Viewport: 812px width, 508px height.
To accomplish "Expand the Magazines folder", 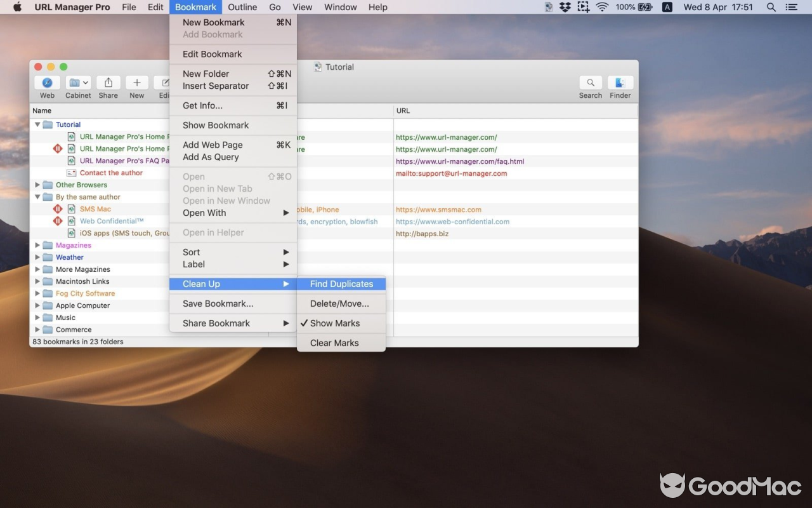I will click(x=37, y=245).
